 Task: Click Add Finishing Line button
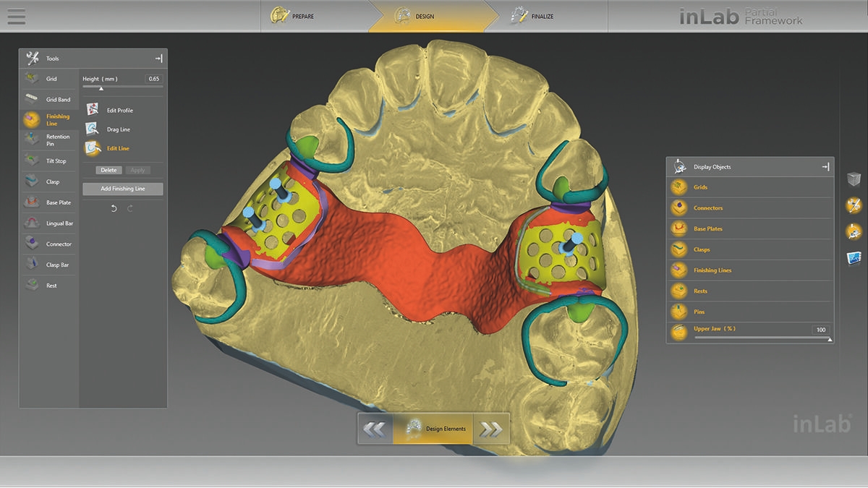[123, 189]
